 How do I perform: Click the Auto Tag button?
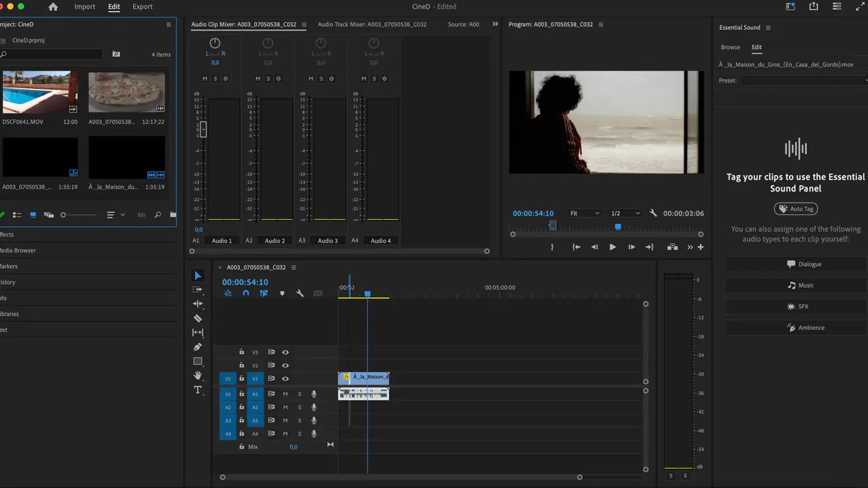pos(796,209)
